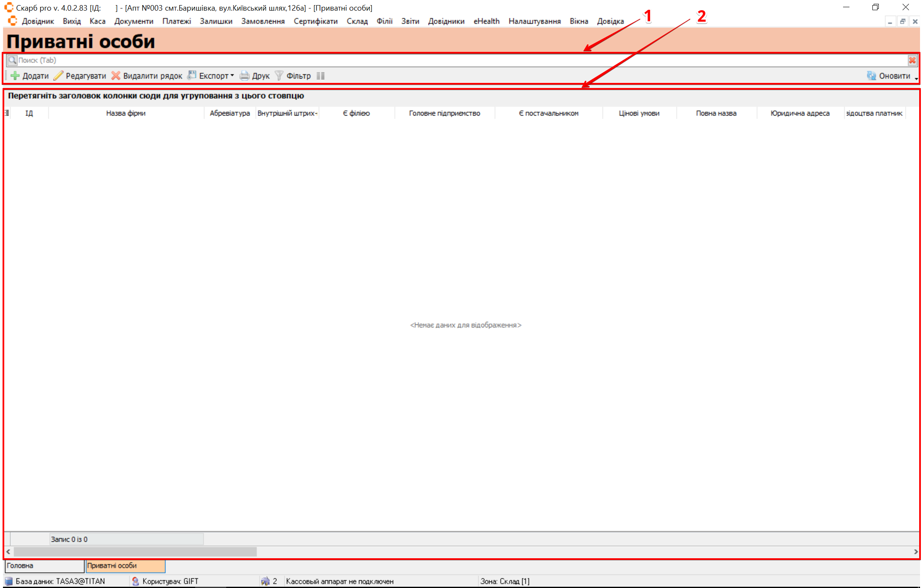Open the Довідники menu
The image size is (923, 588).
coord(446,21)
